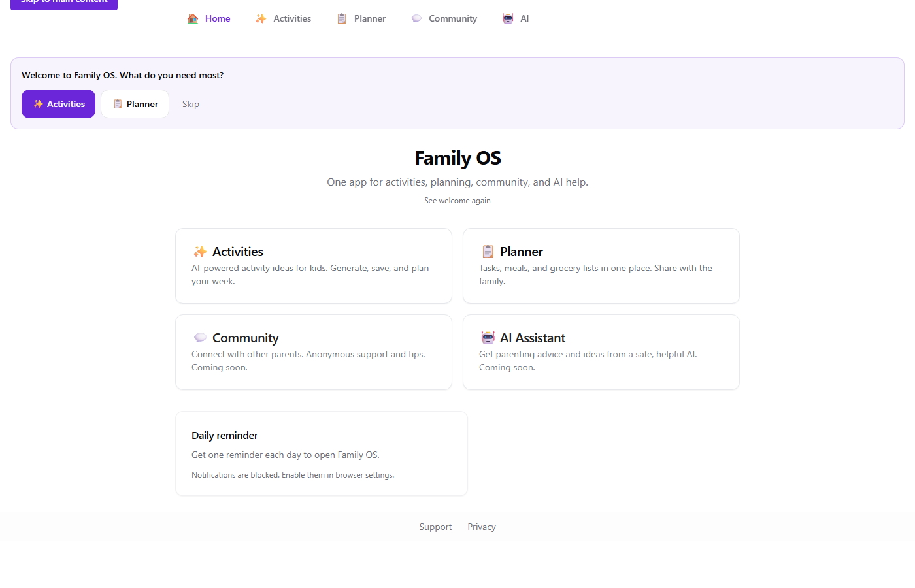Click the clipboard icon on the Planner card
This screenshot has width=915, height=588.
488,251
